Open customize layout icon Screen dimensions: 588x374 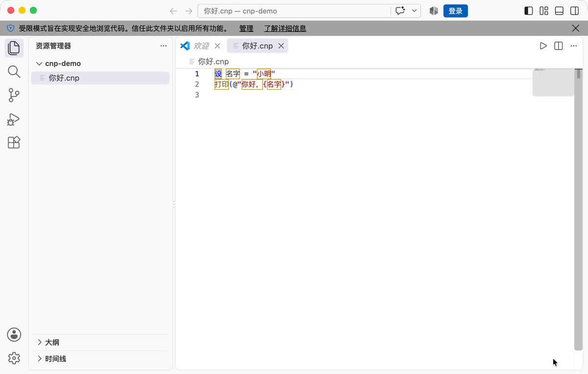544,11
